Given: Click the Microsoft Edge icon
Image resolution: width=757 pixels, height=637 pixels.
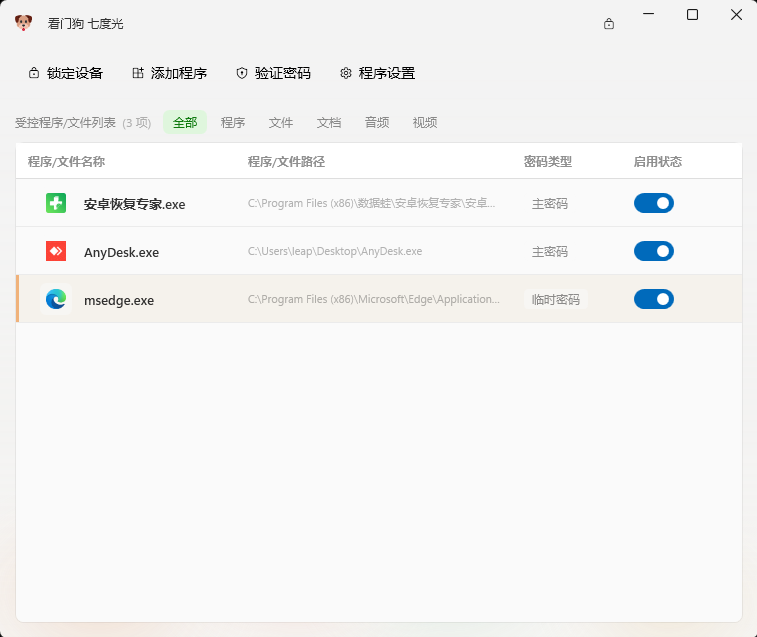Looking at the screenshot, I should 56,299.
